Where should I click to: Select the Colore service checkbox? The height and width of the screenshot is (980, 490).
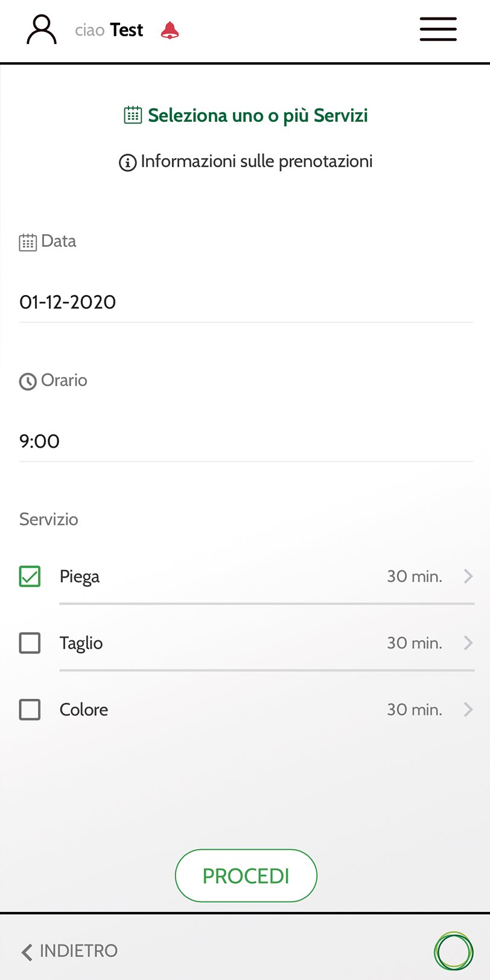(30, 710)
